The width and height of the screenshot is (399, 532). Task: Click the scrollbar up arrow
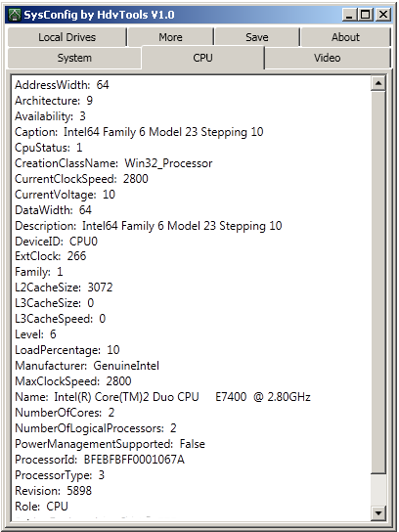pyautogui.click(x=378, y=83)
